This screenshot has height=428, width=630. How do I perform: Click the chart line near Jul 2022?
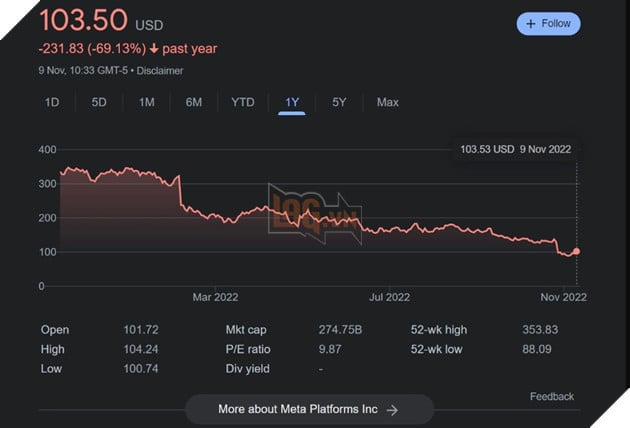[x=390, y=230]
